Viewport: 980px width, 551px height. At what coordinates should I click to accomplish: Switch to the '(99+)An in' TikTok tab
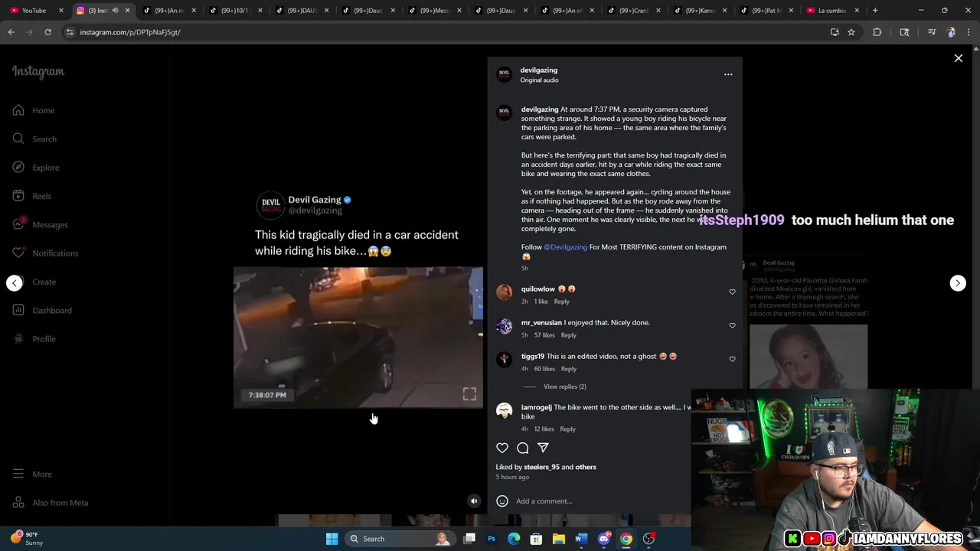[170, 11]
